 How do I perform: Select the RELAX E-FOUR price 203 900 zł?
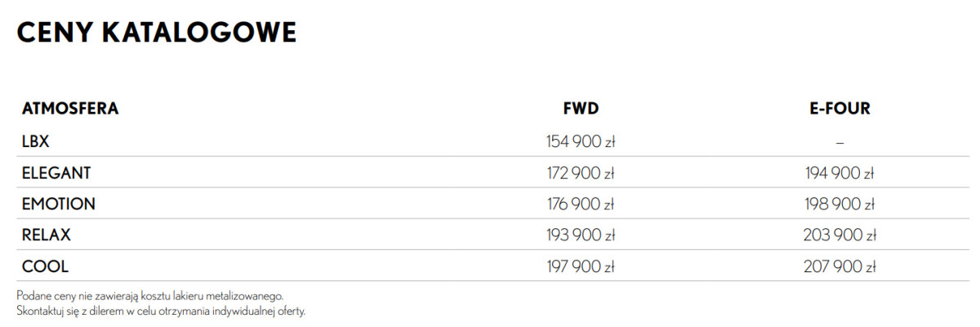point(839,235)
